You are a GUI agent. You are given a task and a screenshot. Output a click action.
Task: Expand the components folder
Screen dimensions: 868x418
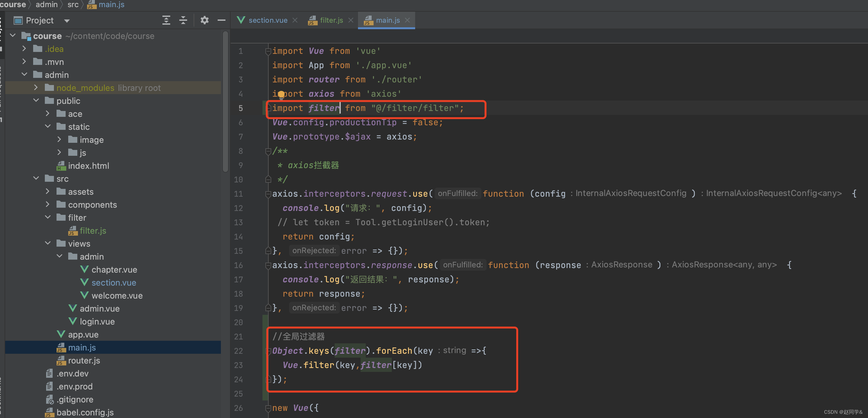tap(47, 204)
